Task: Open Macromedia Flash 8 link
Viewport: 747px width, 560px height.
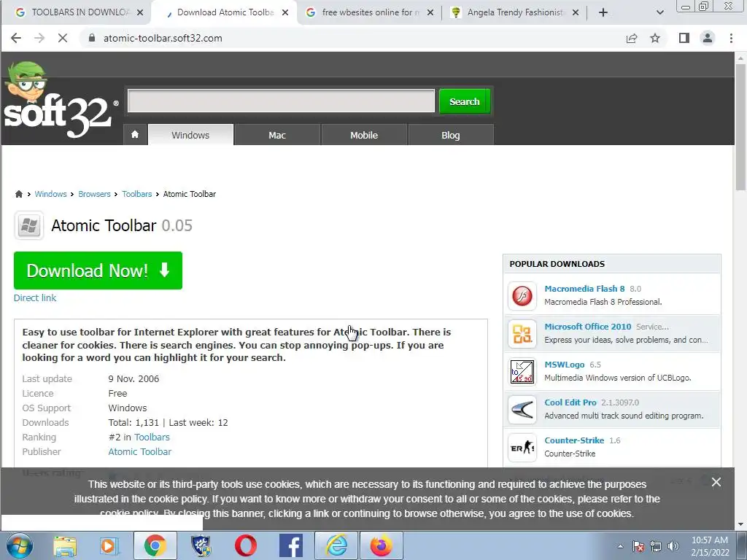Action: 584,289
